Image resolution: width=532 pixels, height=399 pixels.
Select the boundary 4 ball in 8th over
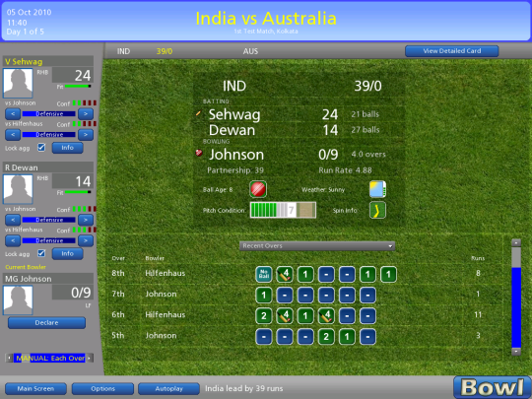pyautogui.click(x=285, y=274)
